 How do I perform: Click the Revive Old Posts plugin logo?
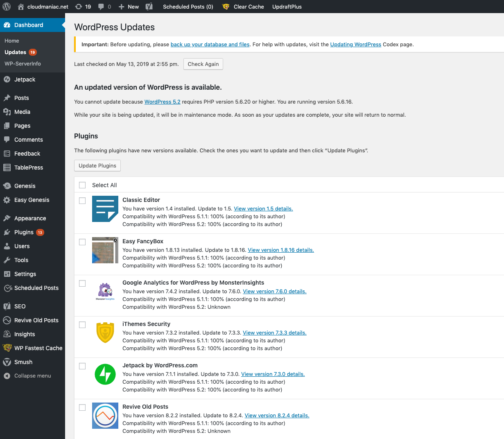[x=105, y=416]
